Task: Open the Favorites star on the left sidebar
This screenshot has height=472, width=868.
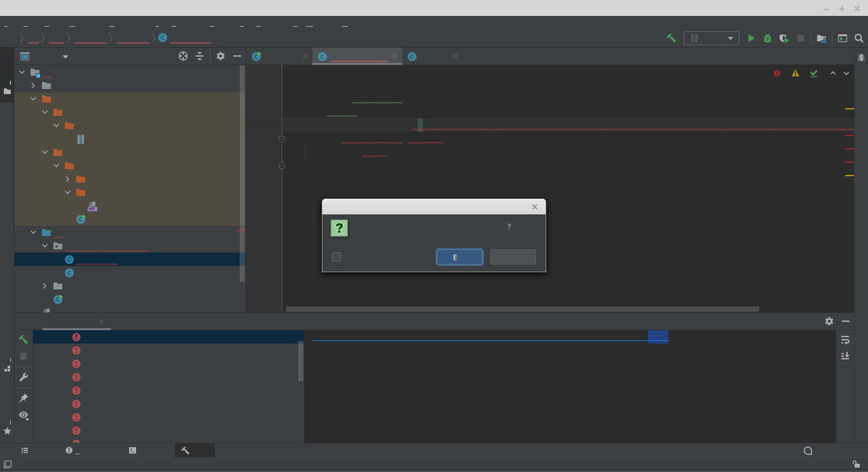Action: pyautogui.click(x=7, y=431)
